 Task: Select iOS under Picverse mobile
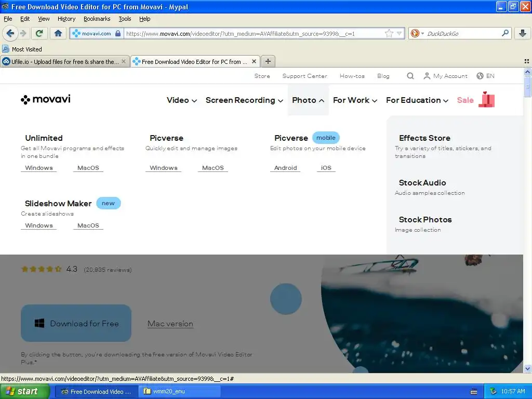point(326,168)
